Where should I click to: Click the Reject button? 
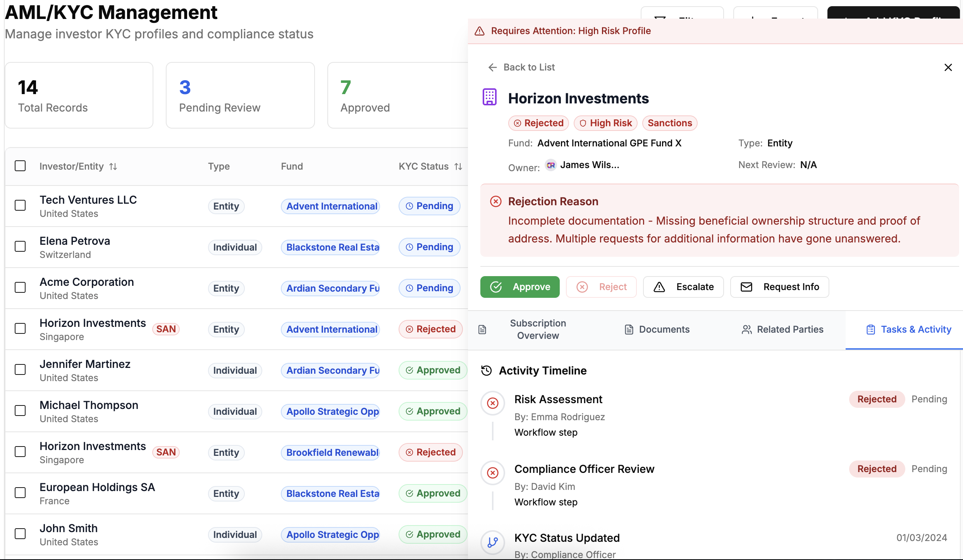coord(601,287)
